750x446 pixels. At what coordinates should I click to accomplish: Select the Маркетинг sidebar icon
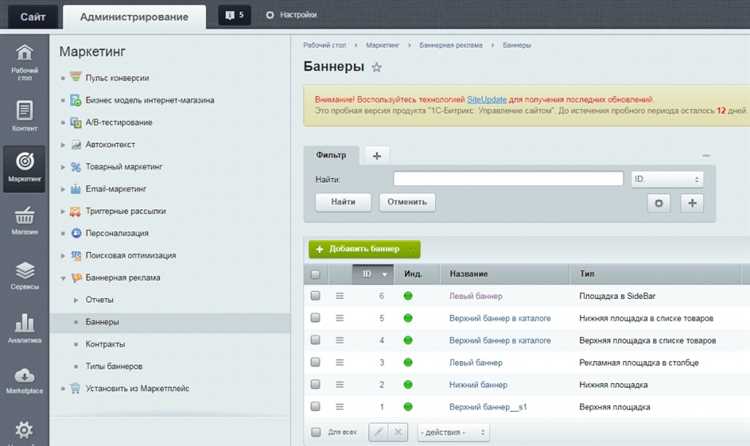(24, 168)
